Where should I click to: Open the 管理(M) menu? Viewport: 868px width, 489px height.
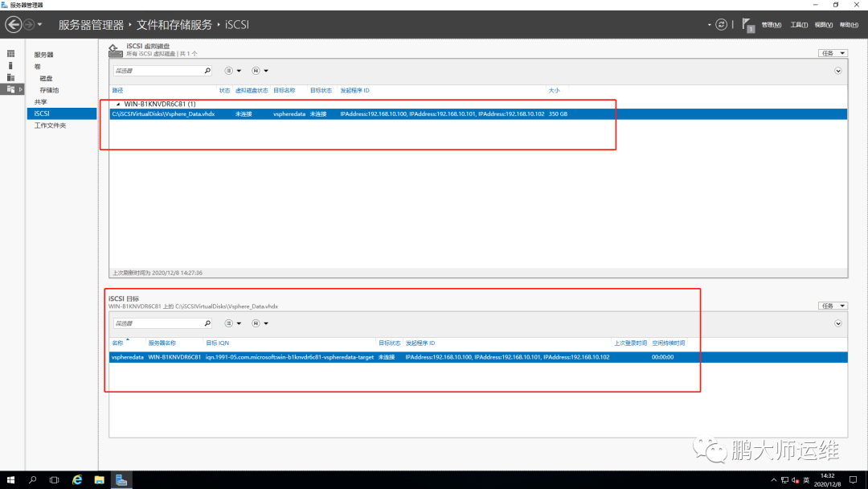click(x=771, y=25)
